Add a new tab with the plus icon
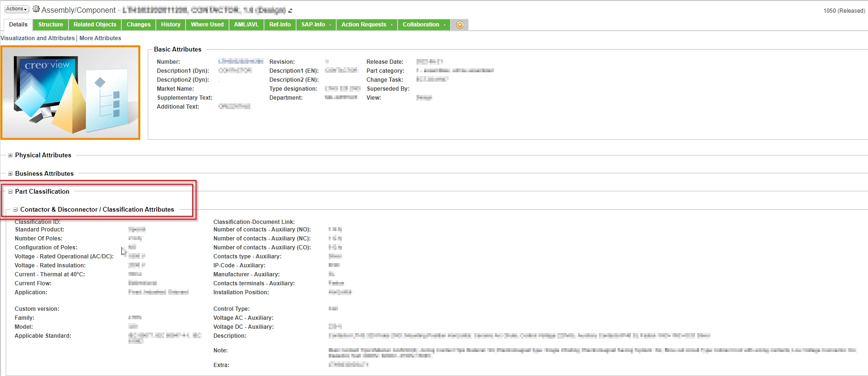This screenshot has width=868, height=376. click(460, 25)
